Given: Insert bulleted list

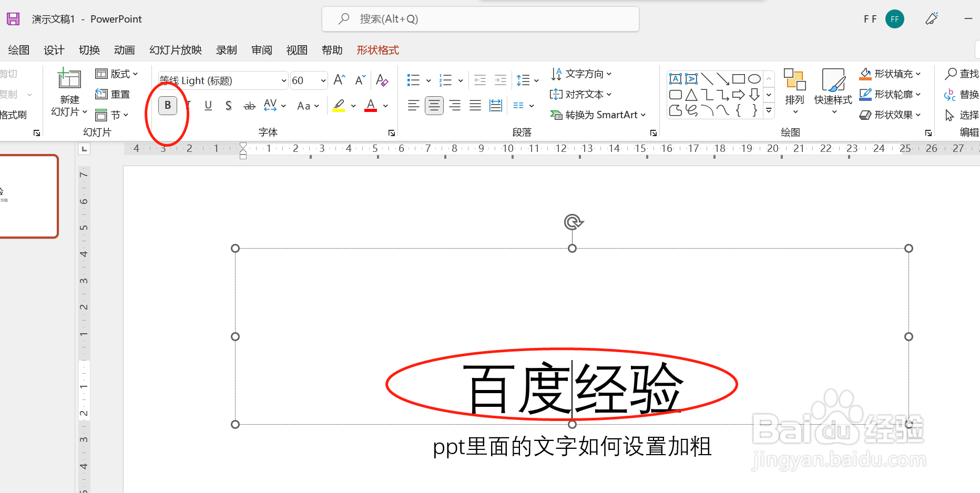Looking at the screenshot, I should point(414,80).
